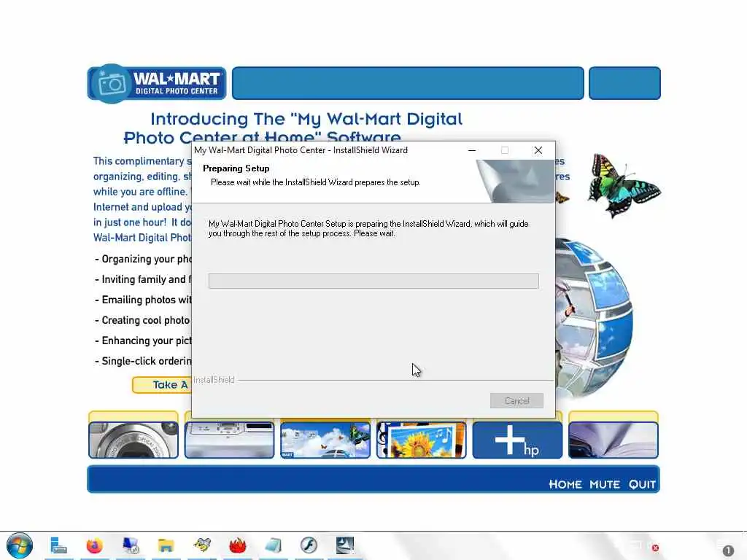Click the 'Introducing The My Wal-Mart Digital' headline
Screen dimensions: 747x560
pos(306,119)
